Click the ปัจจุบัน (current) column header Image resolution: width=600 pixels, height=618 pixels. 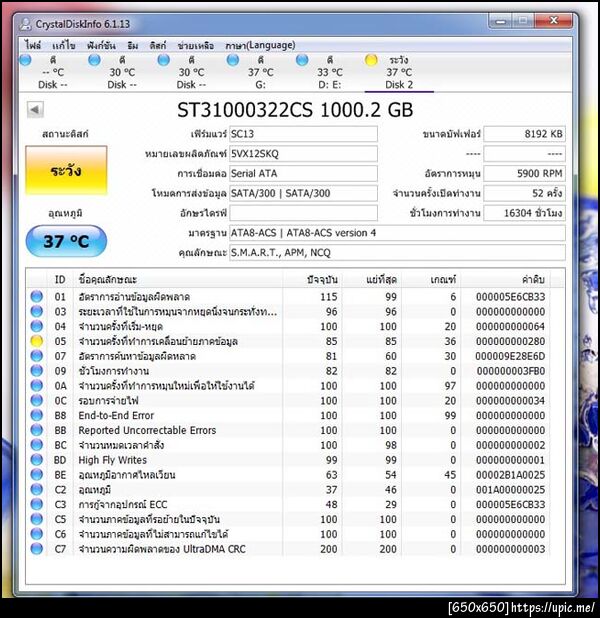tap(312, 279)
